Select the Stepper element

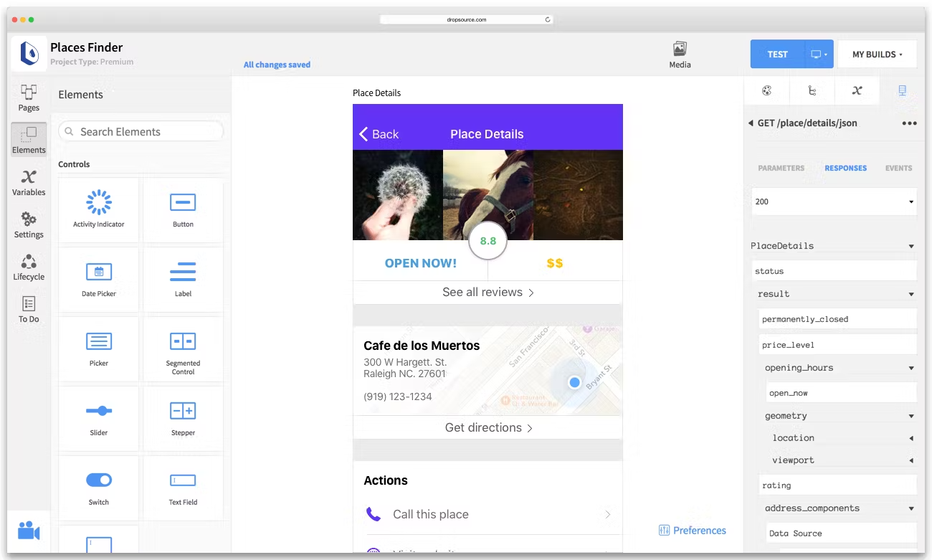[183, 418]
